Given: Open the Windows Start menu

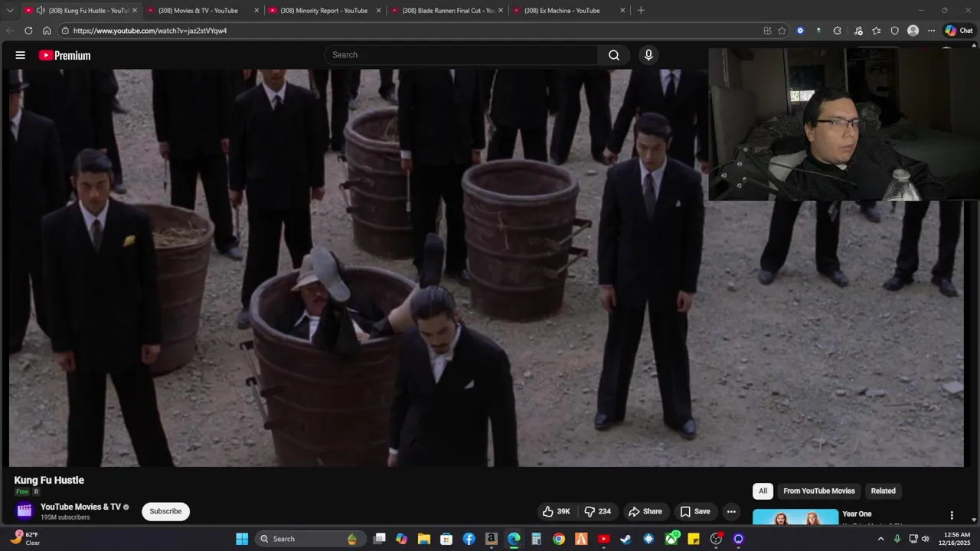Looking at the screenshot, I should tap(242, 539).
